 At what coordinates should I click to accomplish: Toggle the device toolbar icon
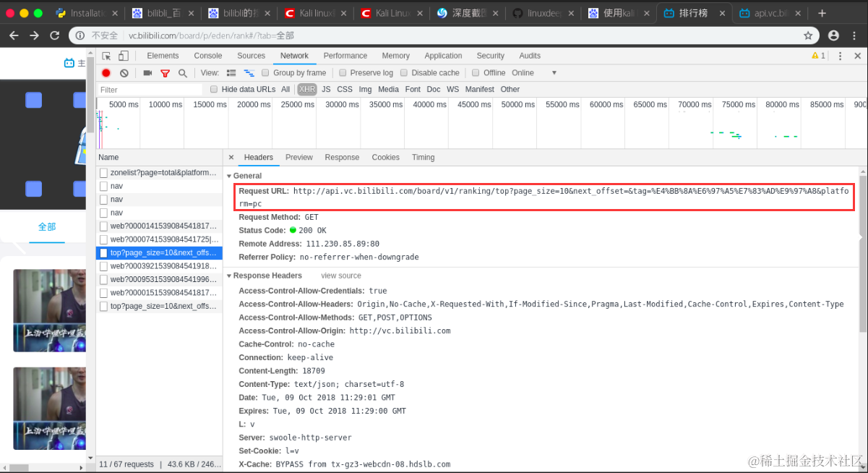[x=124, y=56]
